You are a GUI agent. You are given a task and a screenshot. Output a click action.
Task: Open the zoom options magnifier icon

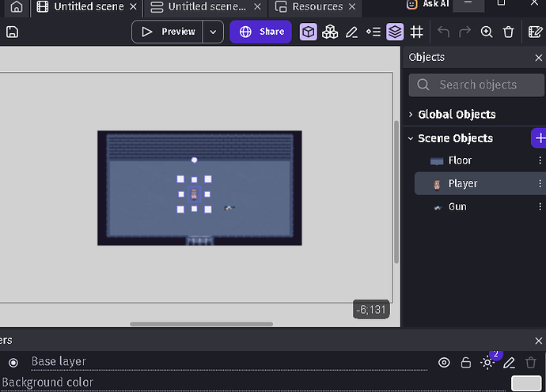pyautogui.click(x=487, y=32)
